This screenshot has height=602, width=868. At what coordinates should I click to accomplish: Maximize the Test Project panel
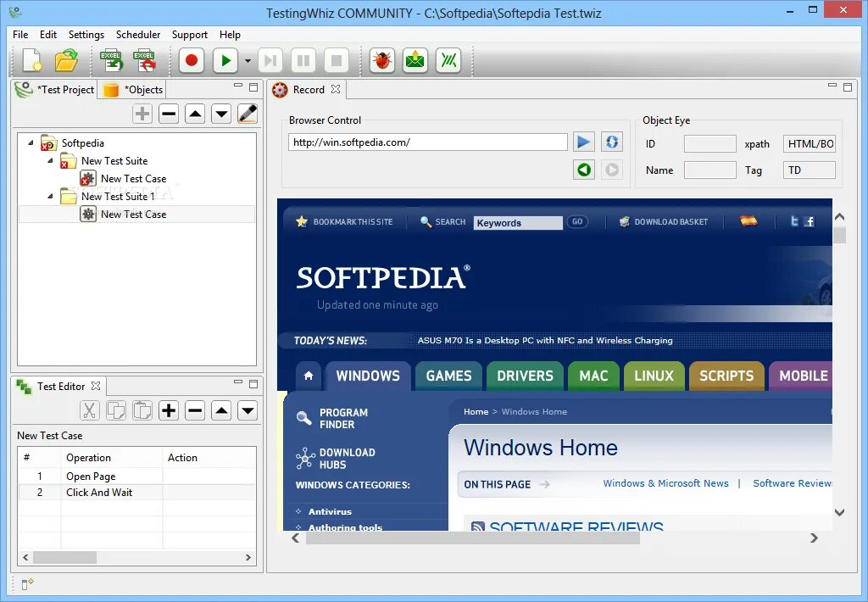click(253, 87)
